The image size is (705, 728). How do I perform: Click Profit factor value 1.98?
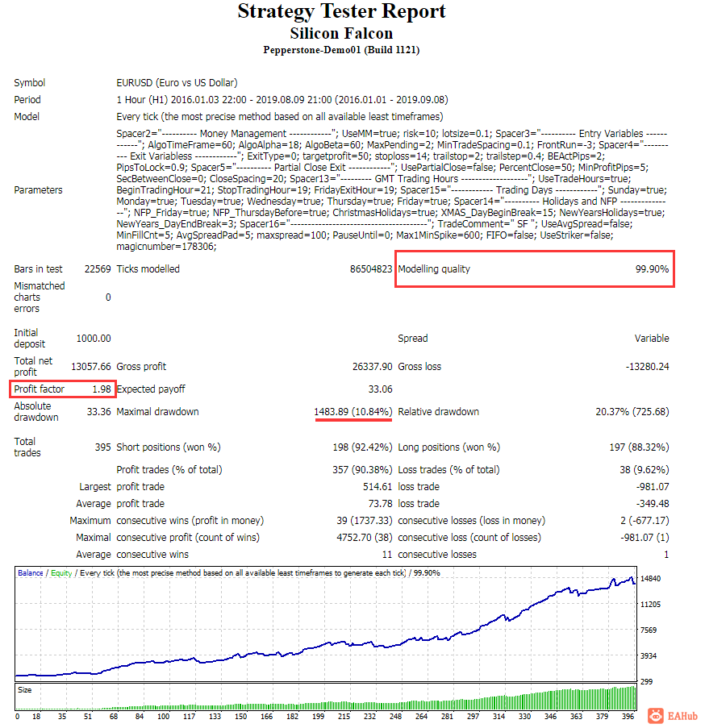click(x=102, y=389)
